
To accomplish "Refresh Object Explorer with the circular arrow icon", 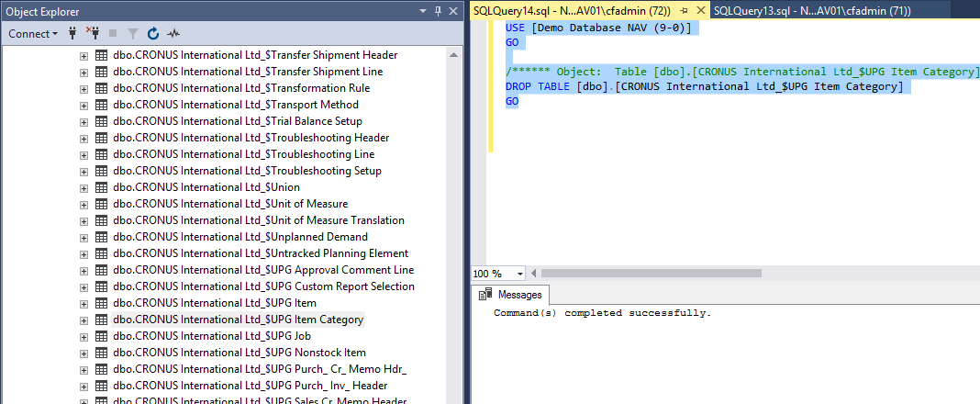I will 153,34.
